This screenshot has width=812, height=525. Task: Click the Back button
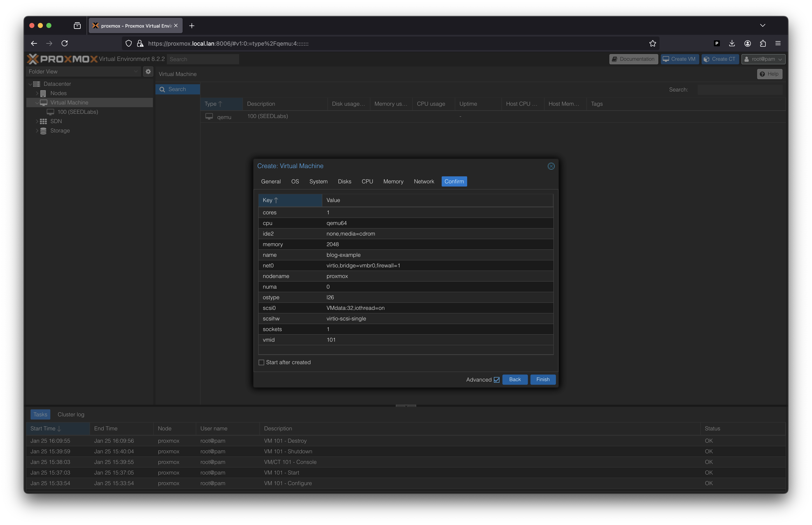point(515,379)
